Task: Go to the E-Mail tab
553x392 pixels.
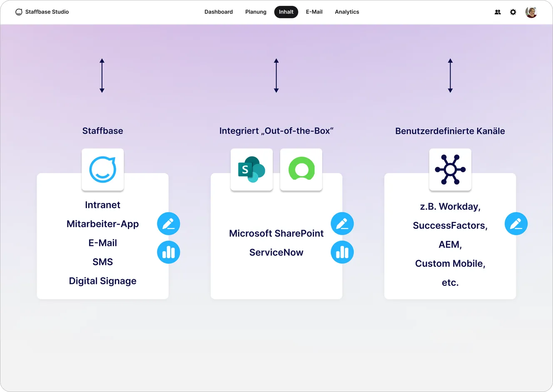Action: tap(314, 12)
